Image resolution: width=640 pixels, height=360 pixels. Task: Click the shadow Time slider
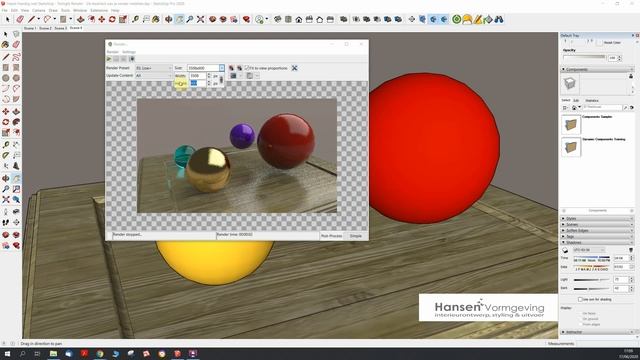tap(592, 258)
